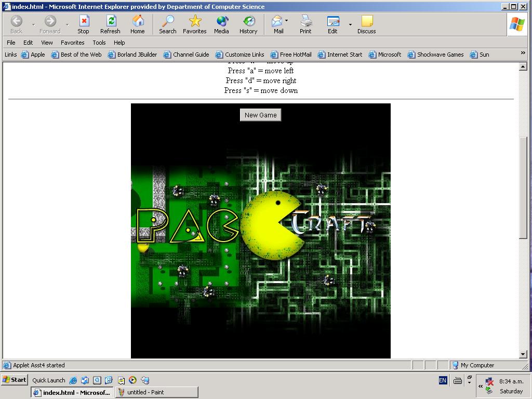Click the Windows flag logo in the toolbar
The height and width of the screenshot is (399, 532).
pyautogui.click(x=517, y=24)
